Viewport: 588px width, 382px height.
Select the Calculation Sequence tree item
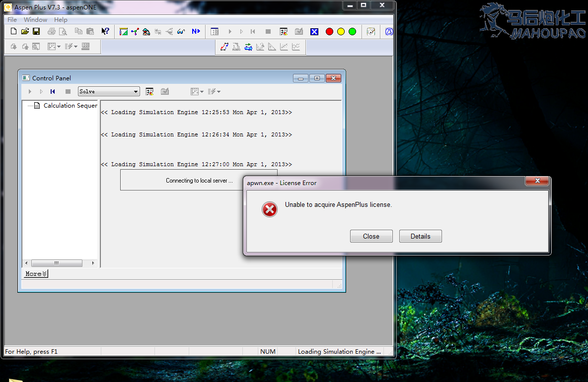click(x=70, y=106)
